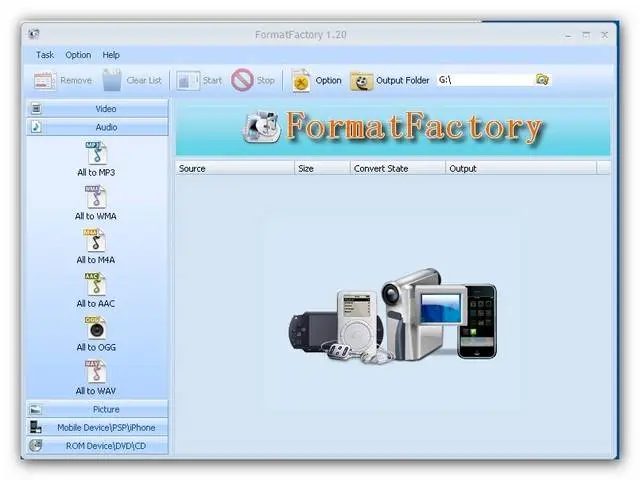Collapse the Audio category panel

coord(98,127)
